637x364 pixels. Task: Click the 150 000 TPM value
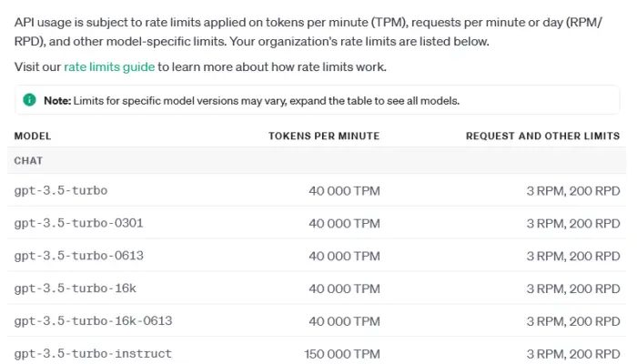[341, 353]
